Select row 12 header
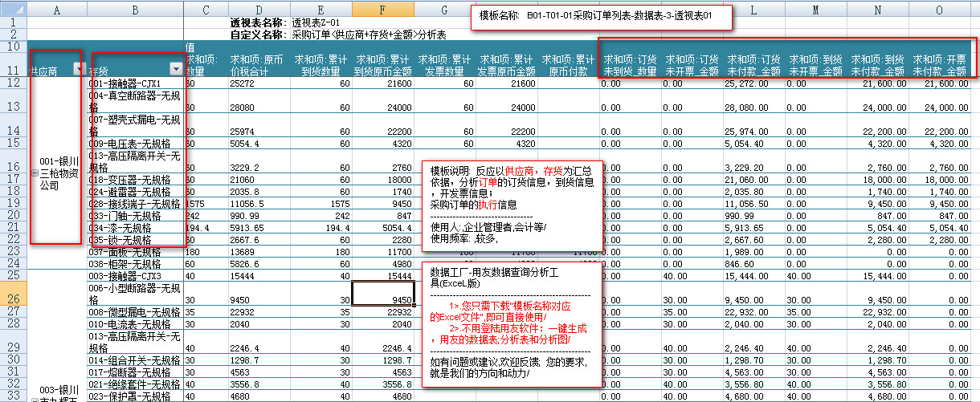 coord(14,83)
